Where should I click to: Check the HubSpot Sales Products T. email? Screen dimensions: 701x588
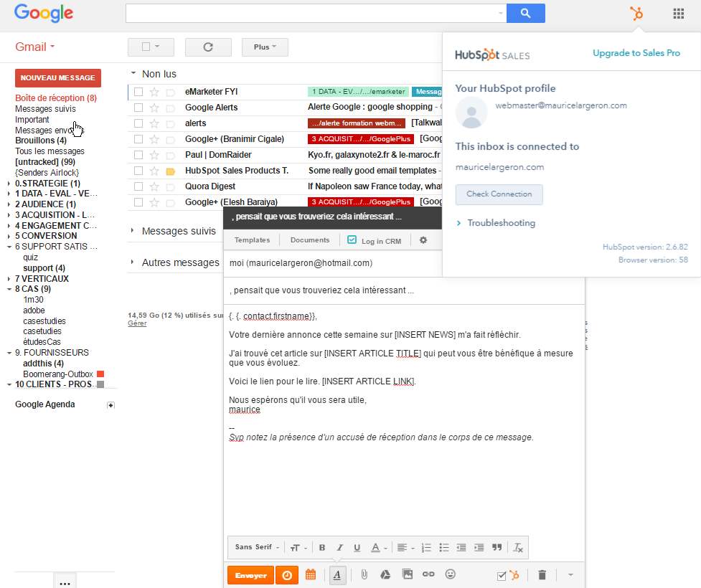tap(138, 171)
